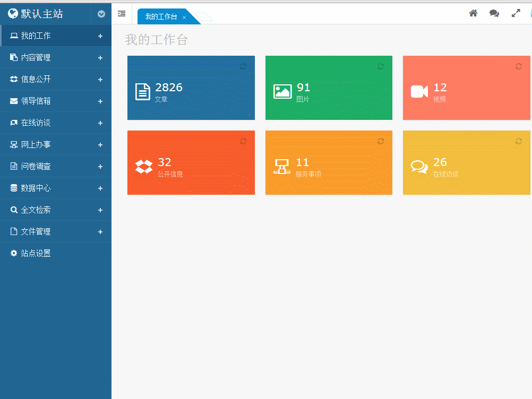Image resolution: width=532 pixels, height=399 pixels.
Task: Open the chat messages icon
Action: [494, 13]
